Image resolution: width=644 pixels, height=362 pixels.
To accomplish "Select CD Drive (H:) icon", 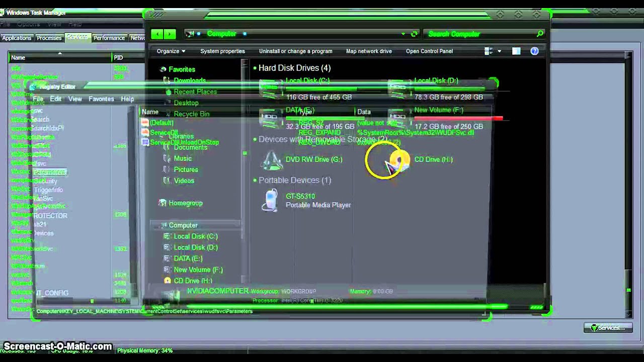I will 401,160.
